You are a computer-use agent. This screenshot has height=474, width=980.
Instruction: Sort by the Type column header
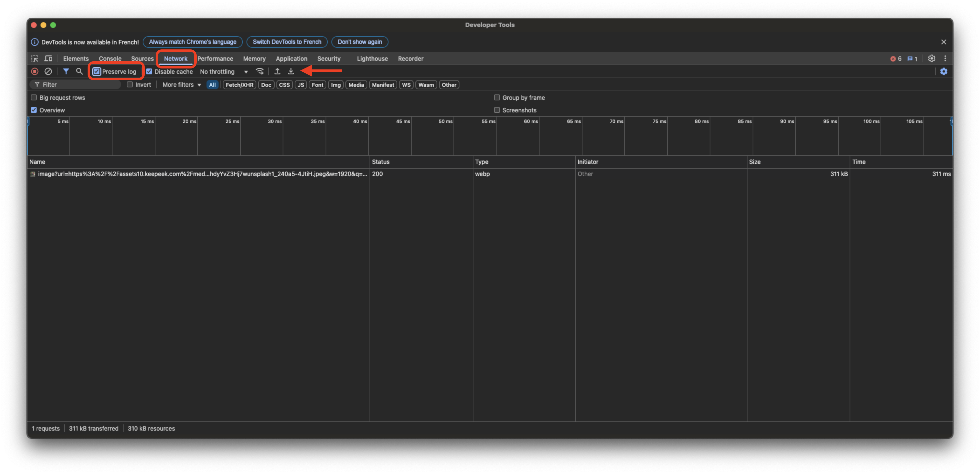point(524,162)
